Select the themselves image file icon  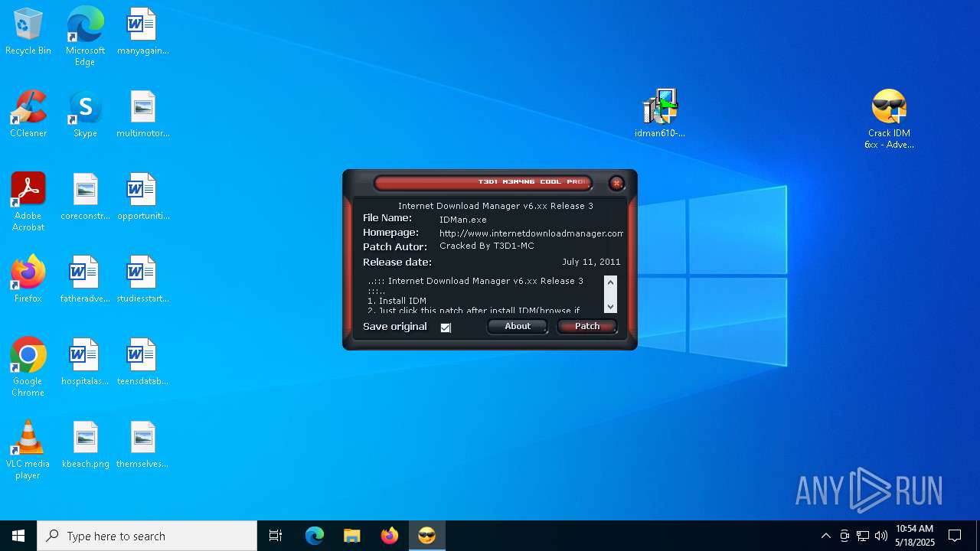[x=142, y=445]
